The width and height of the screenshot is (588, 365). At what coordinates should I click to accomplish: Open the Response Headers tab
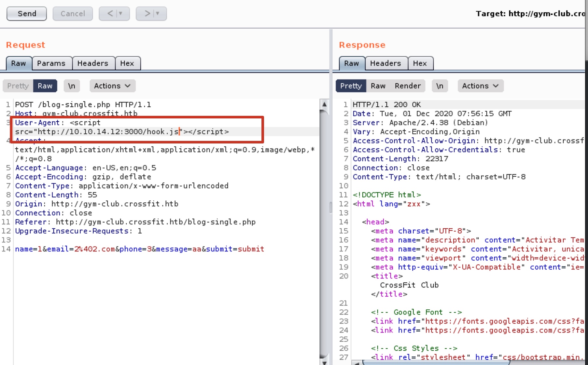385,63
